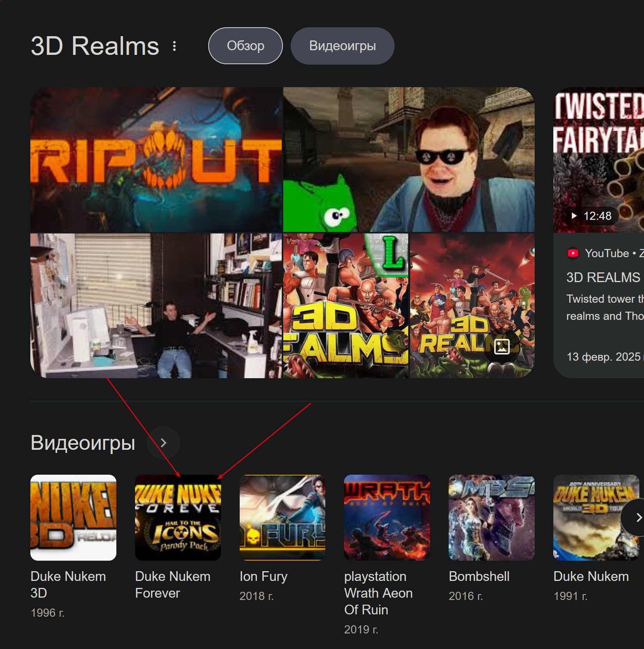Expand the Видеоигры section with the chevron
644x649 pixels.
click(x=163, y=443)
